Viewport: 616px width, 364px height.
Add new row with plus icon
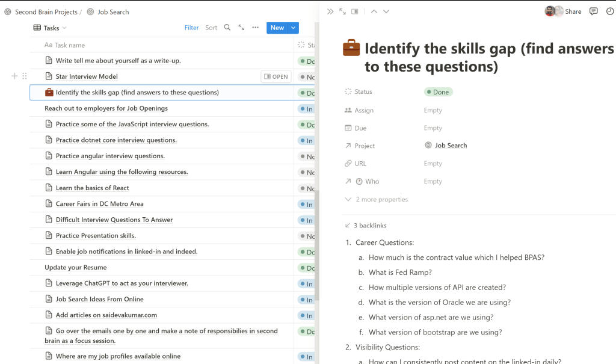tap(15, 76)
